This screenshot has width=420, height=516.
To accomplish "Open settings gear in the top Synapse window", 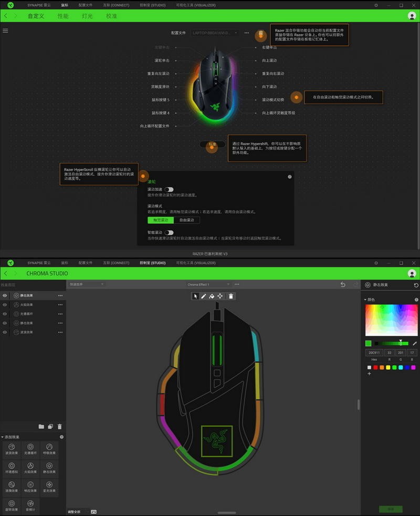I will [376, 5].
